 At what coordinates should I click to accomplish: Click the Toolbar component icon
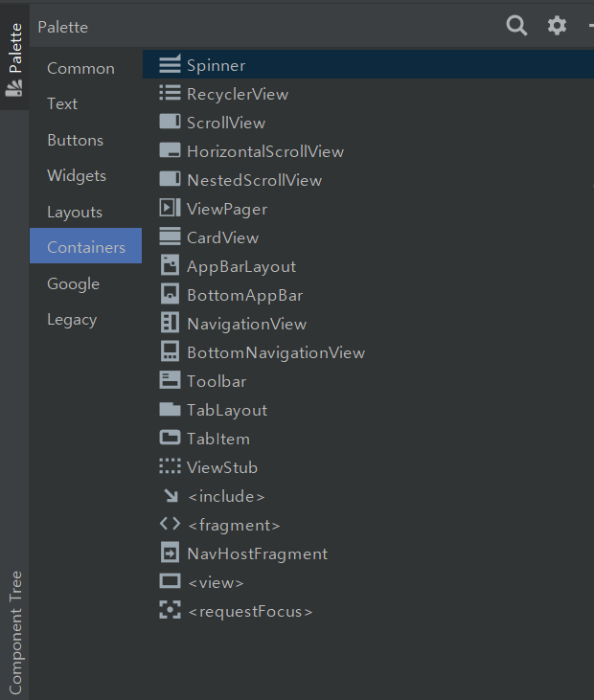coord(171,380)
